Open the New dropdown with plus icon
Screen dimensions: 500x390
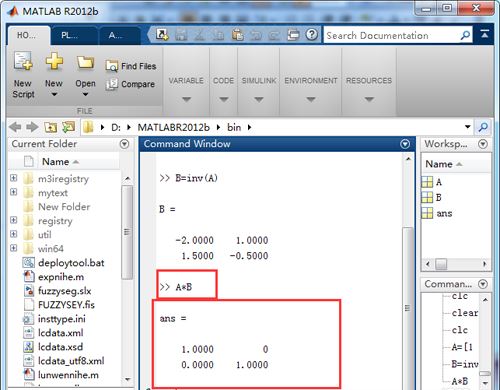tap(54, 74)
